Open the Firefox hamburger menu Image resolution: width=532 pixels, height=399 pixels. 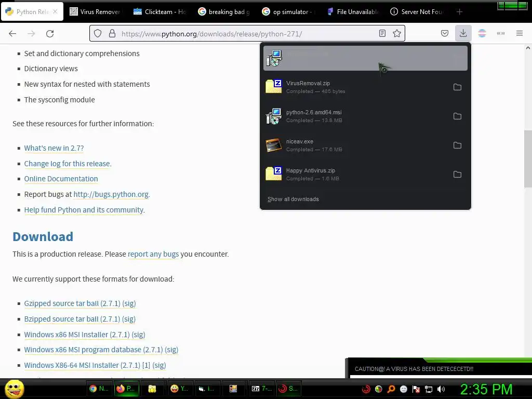click(520, 33)
